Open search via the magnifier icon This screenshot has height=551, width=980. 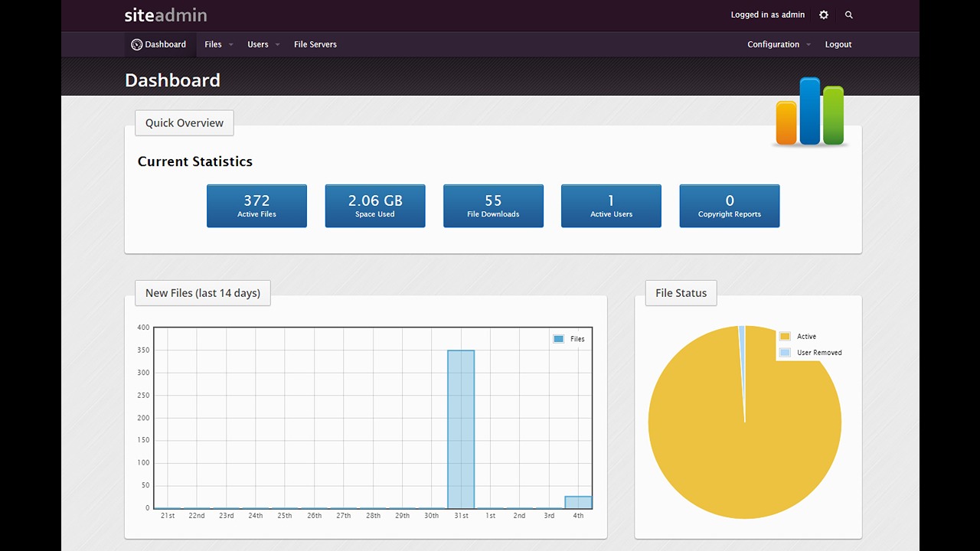tap(848, 15)
